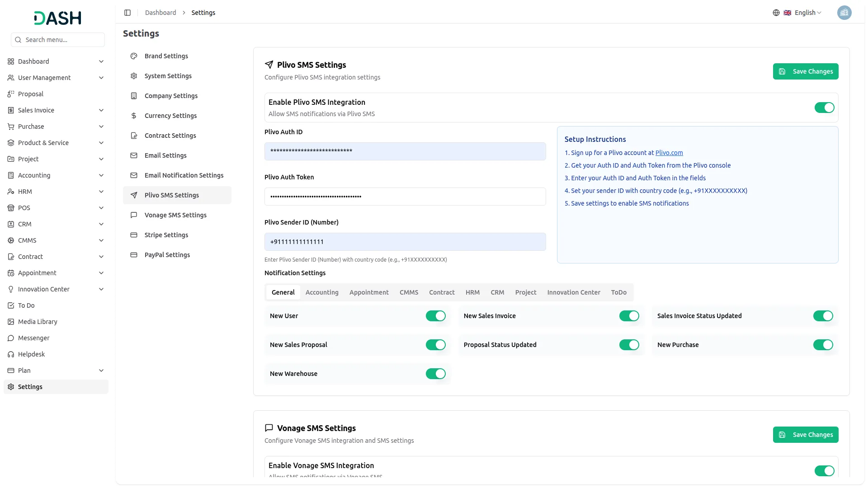Expand the CRM menu chevron
868x488 pixels.
[101, 224]
